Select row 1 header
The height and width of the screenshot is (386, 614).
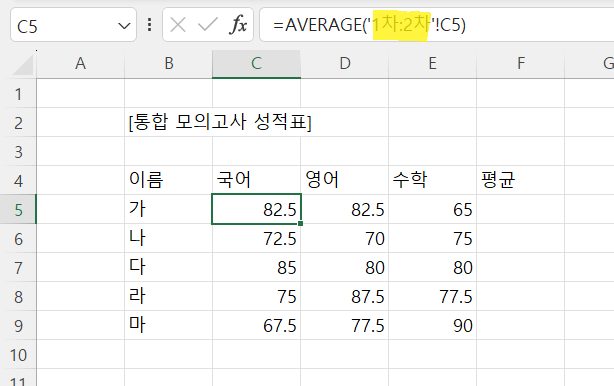pos(18,94)
